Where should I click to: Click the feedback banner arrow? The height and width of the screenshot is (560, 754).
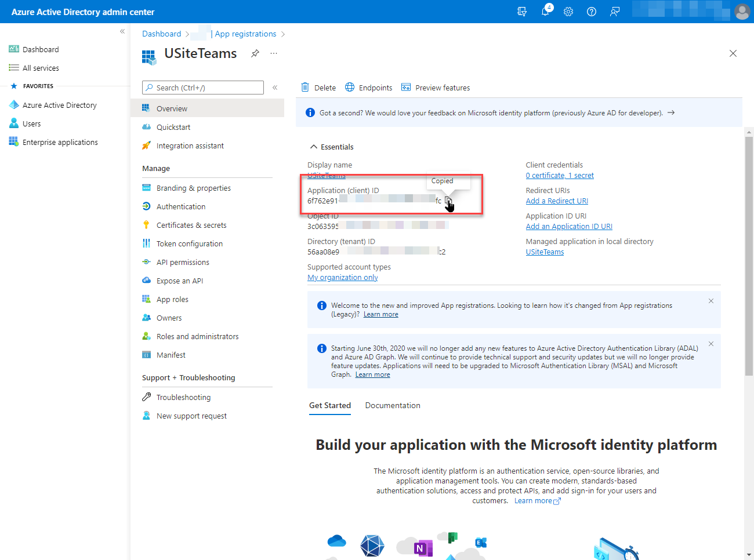pyautogui.click(x=671, y=112)
